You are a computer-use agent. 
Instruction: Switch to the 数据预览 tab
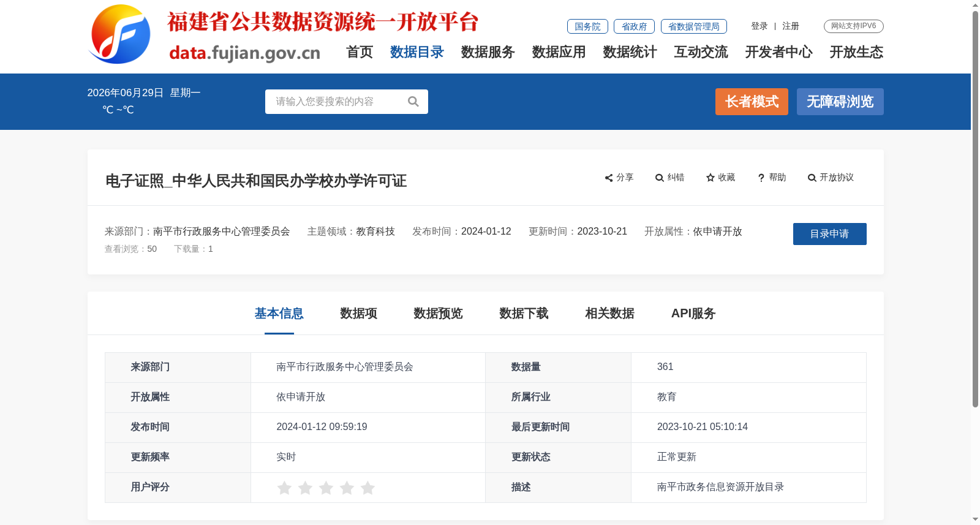coord(439,314)
